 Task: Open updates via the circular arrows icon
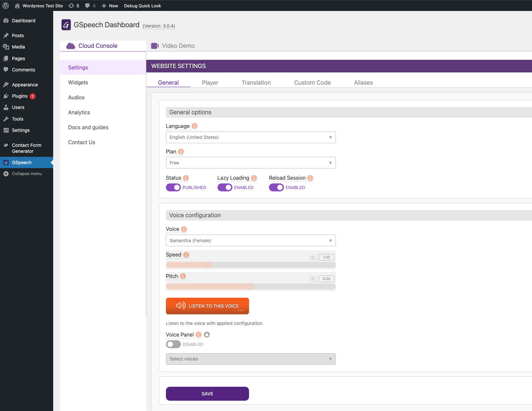[71, 6]
